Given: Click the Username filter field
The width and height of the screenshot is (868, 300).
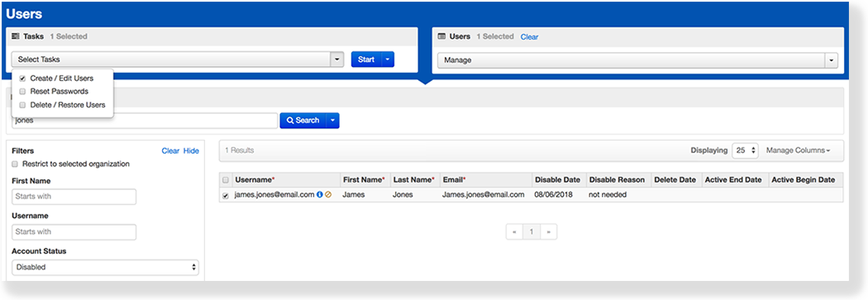Looking at the screenshot, I should coord(74,232).
